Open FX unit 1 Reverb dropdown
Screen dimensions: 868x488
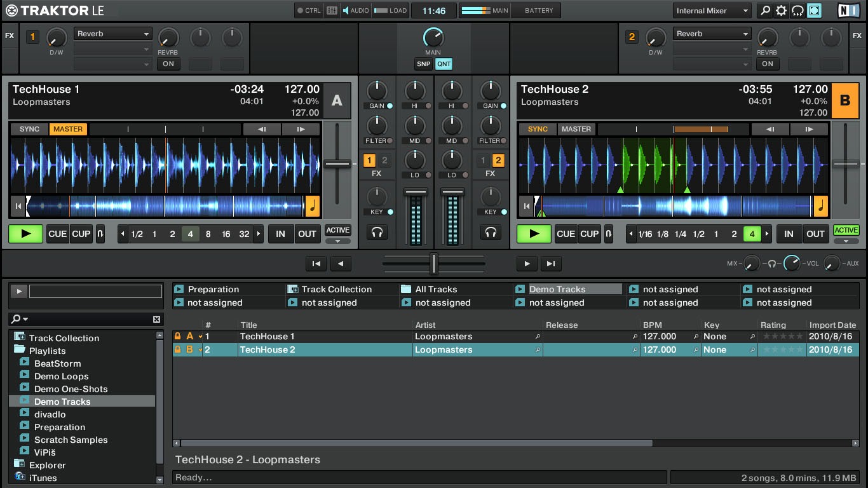(113, 34)
